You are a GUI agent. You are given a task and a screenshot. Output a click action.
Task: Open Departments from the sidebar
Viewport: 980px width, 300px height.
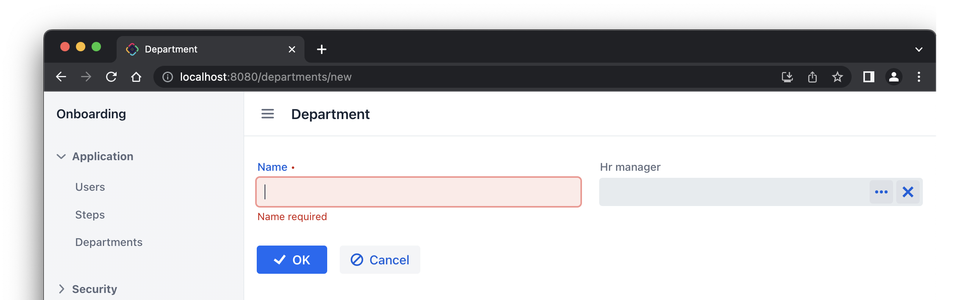coord(109,242)
